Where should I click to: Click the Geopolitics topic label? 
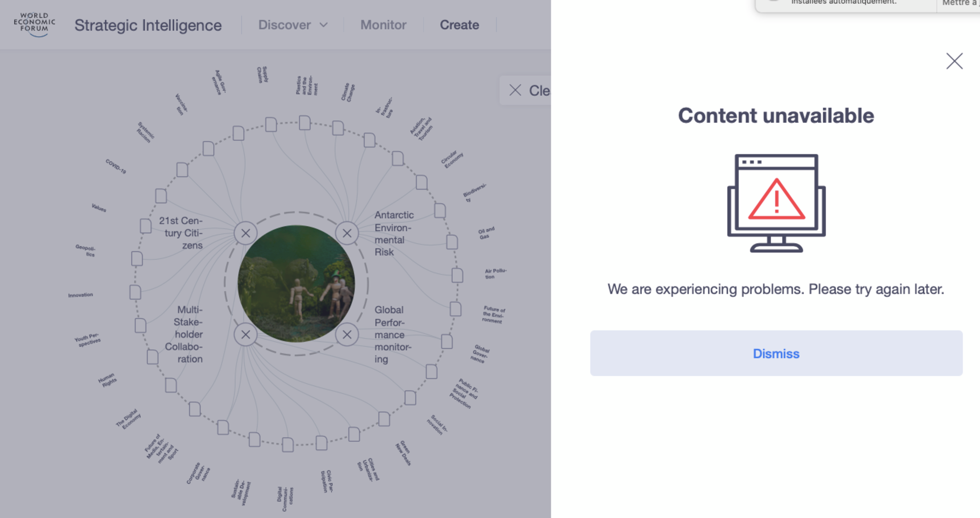click(x=86, y=250)
